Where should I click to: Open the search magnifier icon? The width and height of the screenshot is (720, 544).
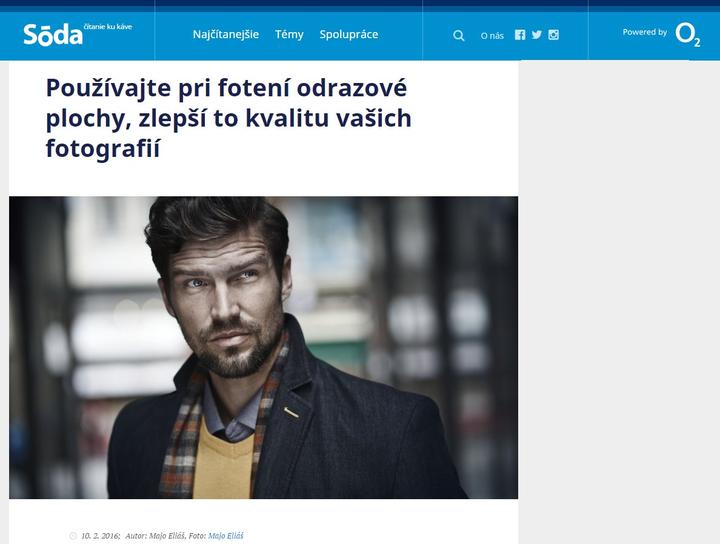(x=458, y=35)
